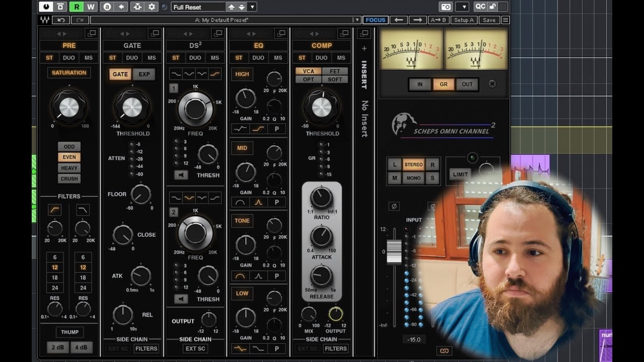
Task: Select MONO output mode
Action: point(414,178)
